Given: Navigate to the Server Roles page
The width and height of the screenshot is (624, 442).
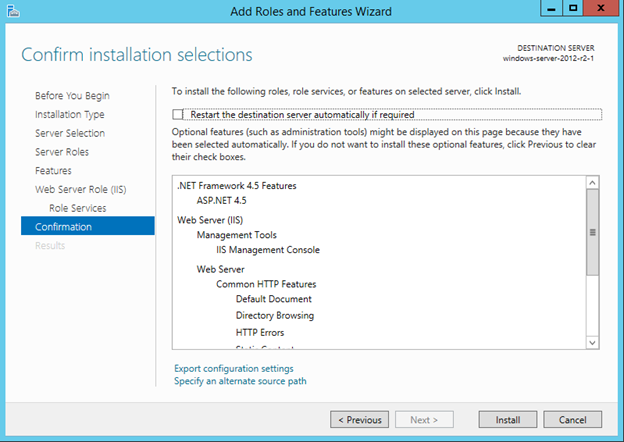Looking at the screenshot, I should click(62, 152).
